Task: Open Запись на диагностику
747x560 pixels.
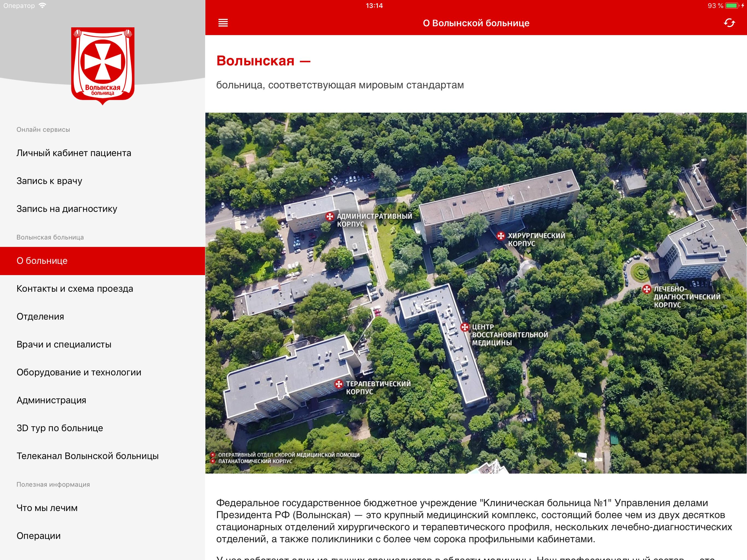Action: pyautogui.click(x=102, y=209)
